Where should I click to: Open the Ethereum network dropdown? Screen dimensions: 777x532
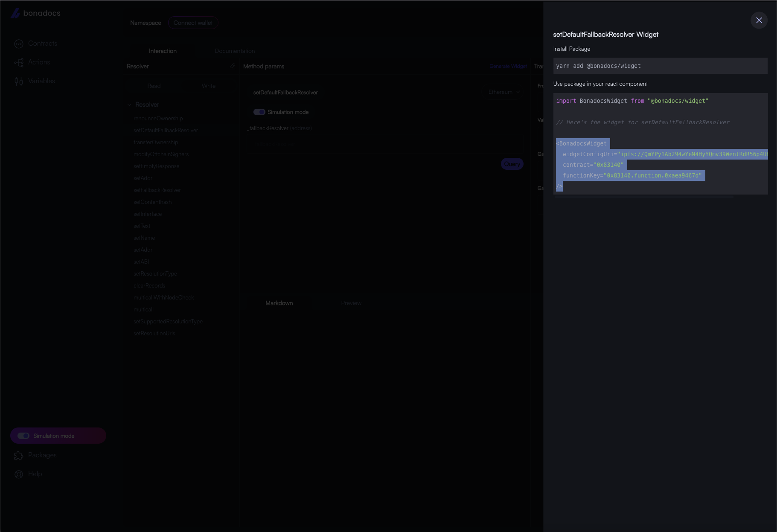pyautogui.click(x=504, y=92)
